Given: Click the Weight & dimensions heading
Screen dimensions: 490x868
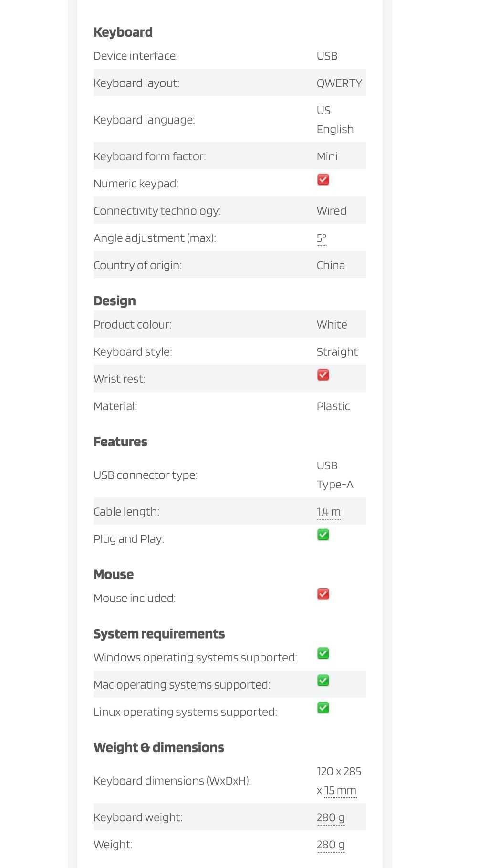Looking at the screenshot, I should pyautogui.click(x=158, y=747).
